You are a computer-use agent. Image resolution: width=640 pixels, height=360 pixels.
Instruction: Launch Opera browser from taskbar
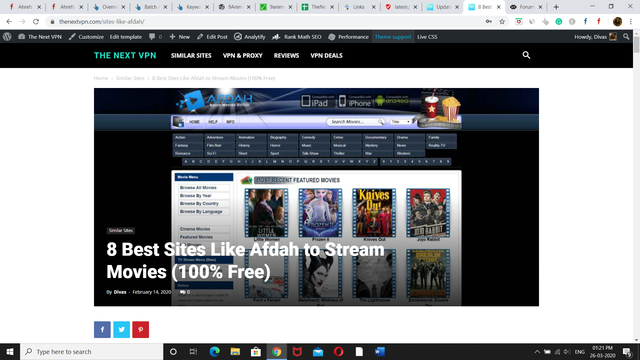click(x=338, y=351)
